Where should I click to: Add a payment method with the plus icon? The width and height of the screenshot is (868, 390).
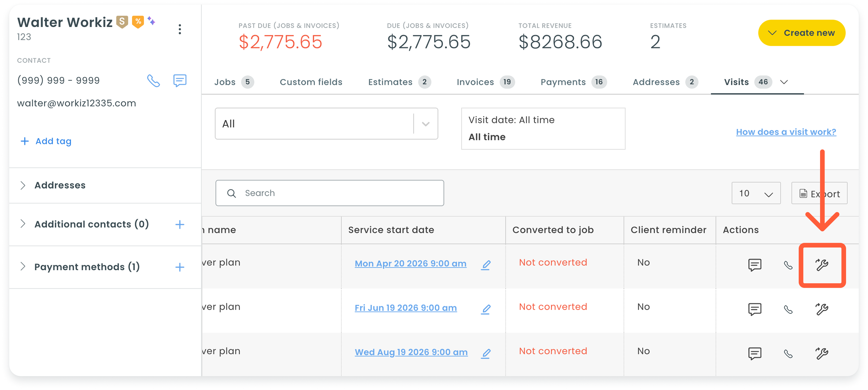click(x=180, y=267)
